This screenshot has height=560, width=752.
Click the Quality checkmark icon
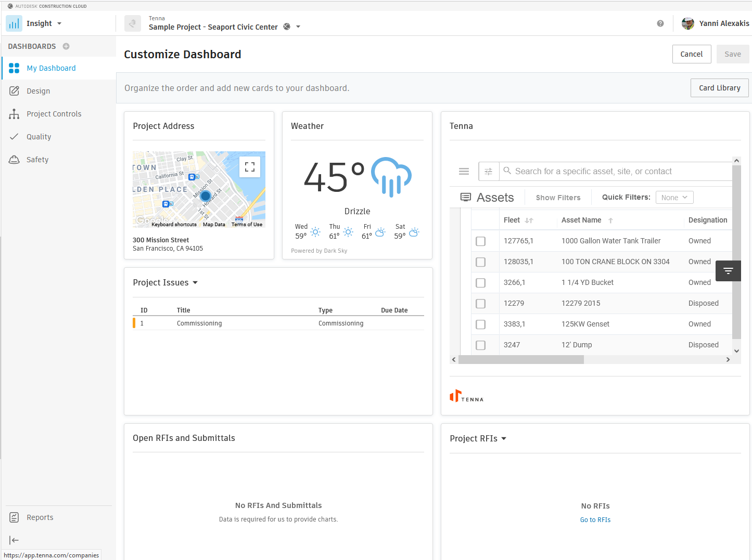[14, 137]
